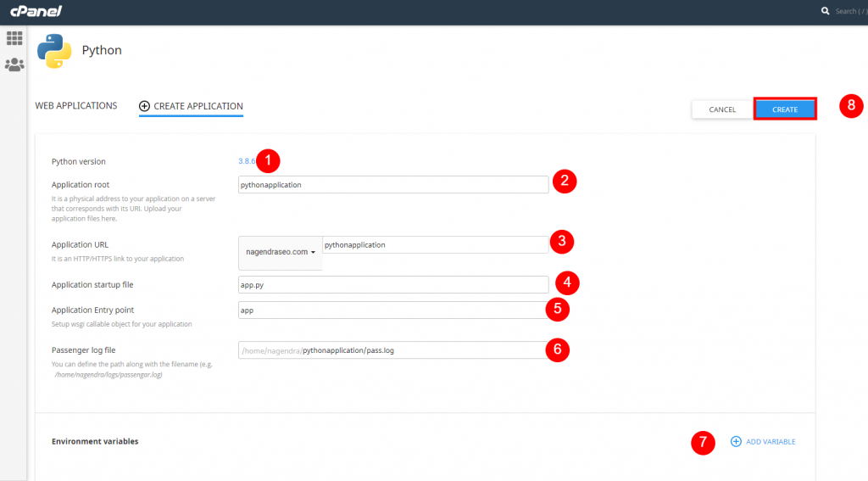
Task: Focus the Application startup file field
Action: click(393, 285)
